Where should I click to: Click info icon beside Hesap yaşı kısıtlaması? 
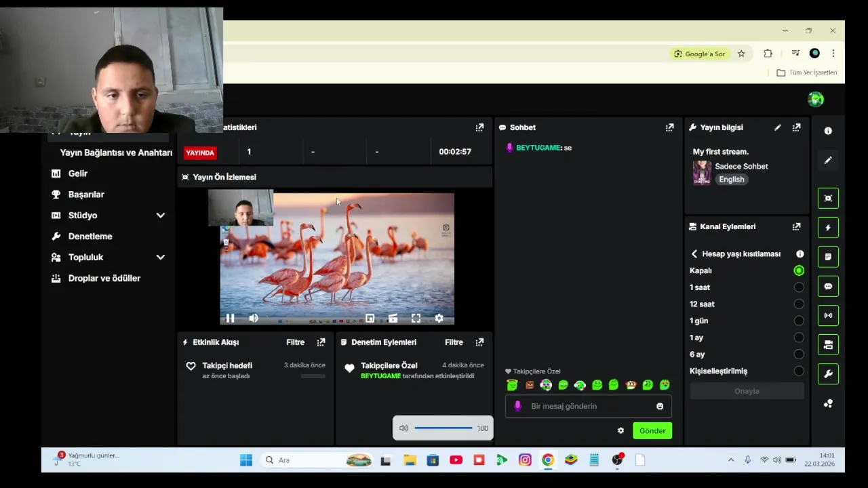pyautogui.click(x=800, y=253)
